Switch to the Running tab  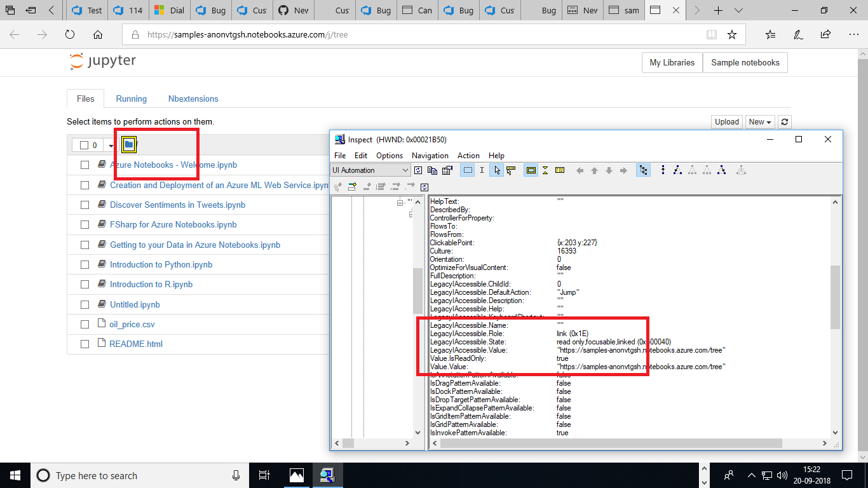131,98
